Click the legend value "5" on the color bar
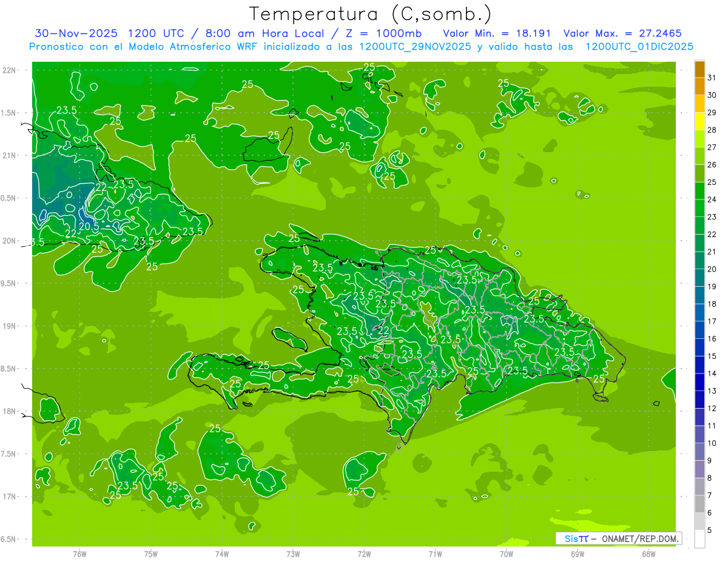Screen dimensions: 728x562 (x=710, y=530)
